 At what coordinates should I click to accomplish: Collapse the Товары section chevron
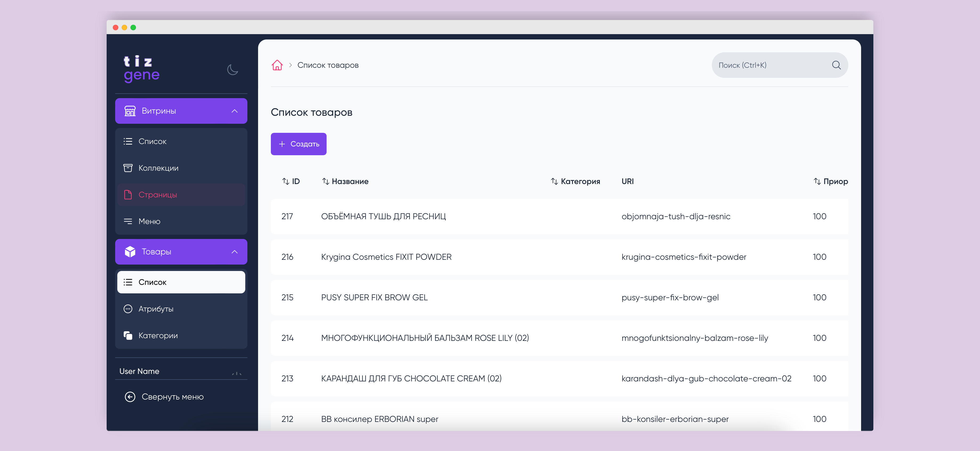pos(234,252)
